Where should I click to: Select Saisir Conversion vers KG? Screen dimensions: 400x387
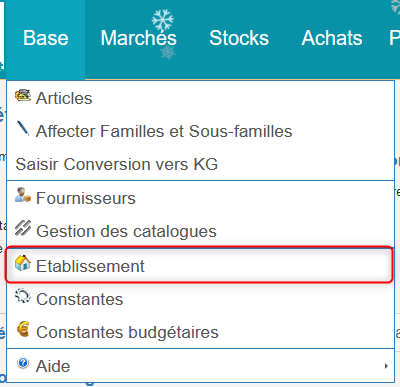click(x=200, y=164)
